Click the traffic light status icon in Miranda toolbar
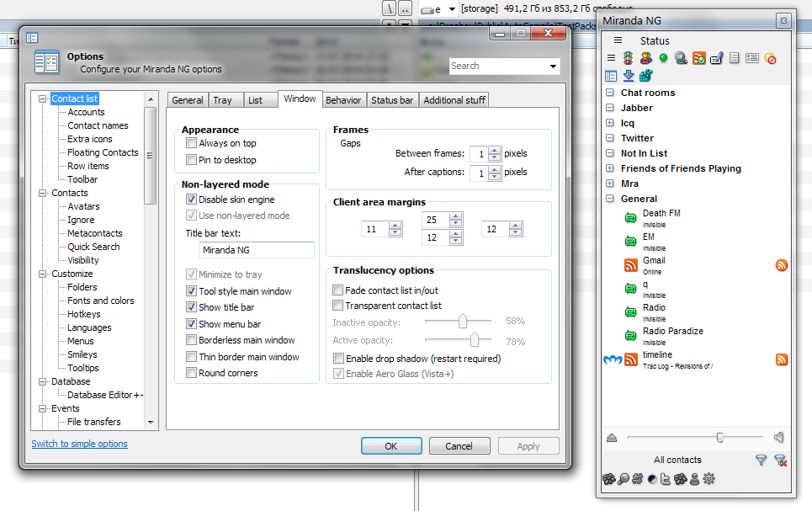812x511 pixels. tap(629, 59)
